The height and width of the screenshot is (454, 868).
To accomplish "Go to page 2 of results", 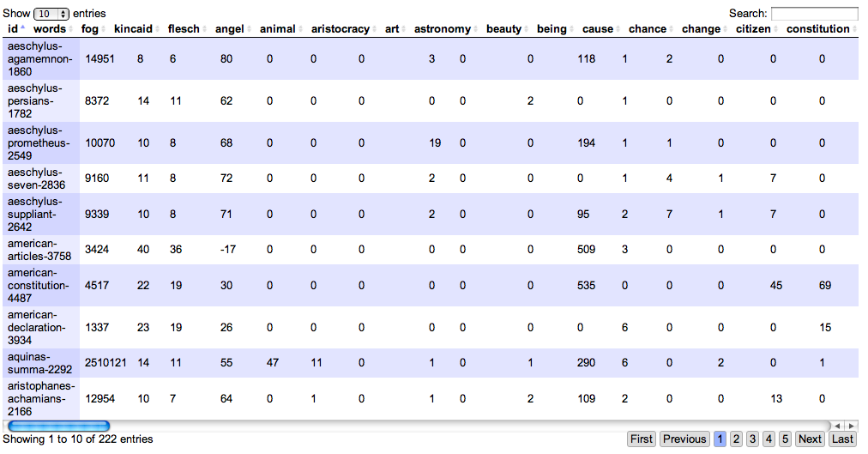I will coord(736,439).
